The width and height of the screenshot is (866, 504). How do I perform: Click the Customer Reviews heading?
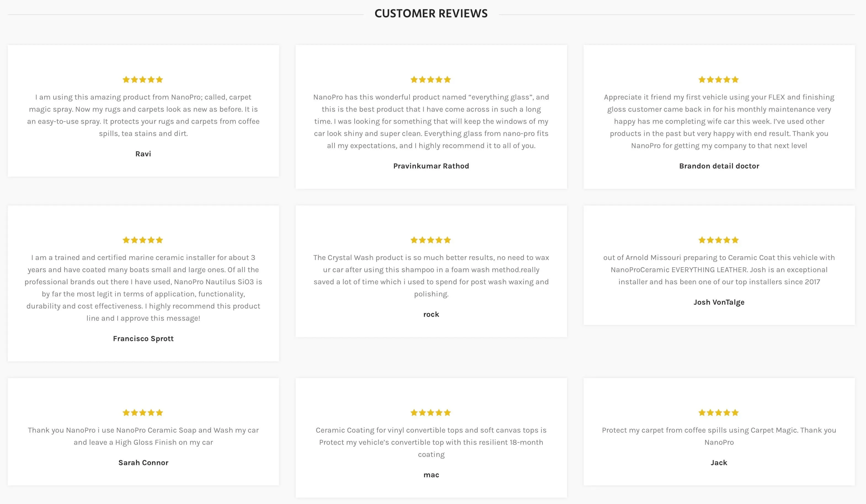[x=431, y=14]
